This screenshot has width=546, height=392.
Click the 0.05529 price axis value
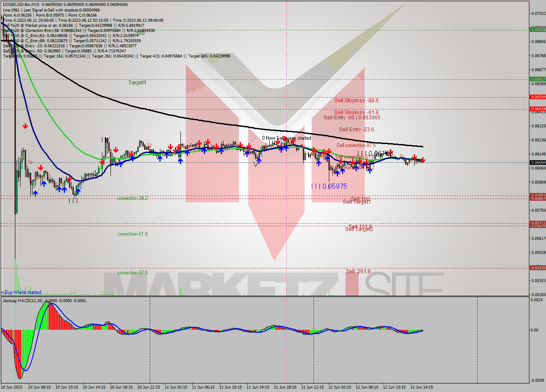(x=538, y=253)
